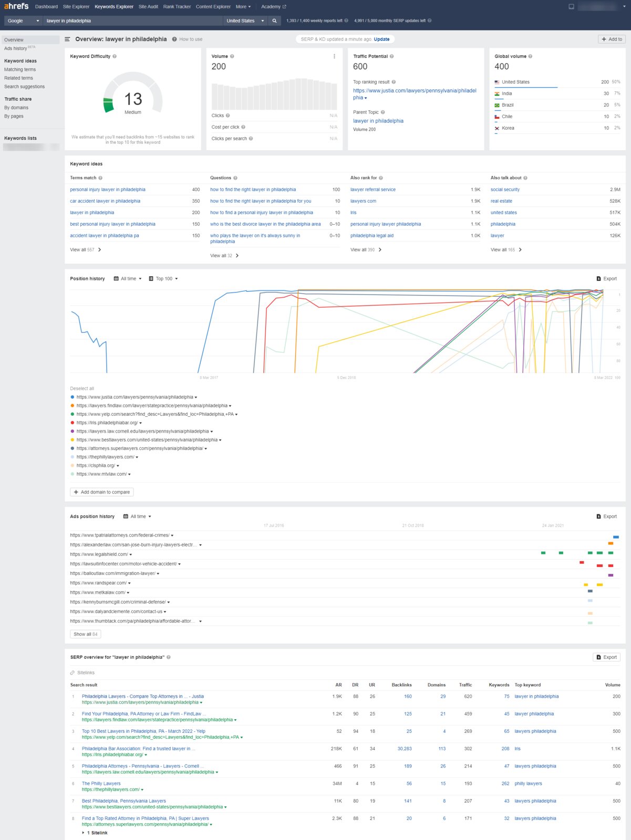The height and width of the screenshot is (840, 631).
Task: Toggle the red lris.philadelphiabar.org legend dot
Action: 73,423
